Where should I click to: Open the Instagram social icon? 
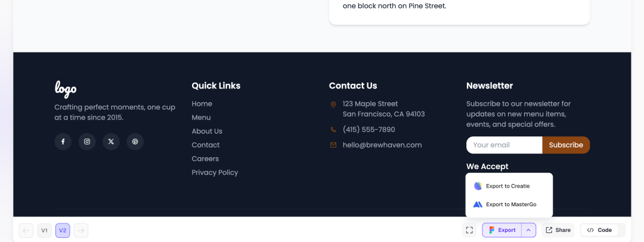coord(87,142)
